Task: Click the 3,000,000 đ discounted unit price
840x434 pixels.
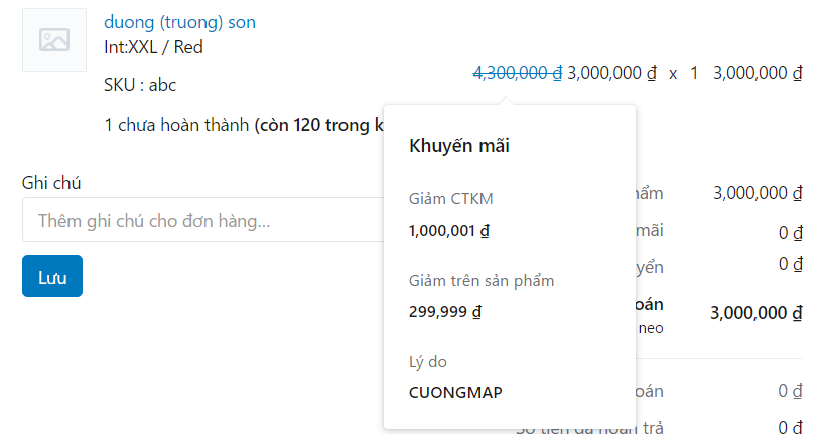Action: click(611, 73)
